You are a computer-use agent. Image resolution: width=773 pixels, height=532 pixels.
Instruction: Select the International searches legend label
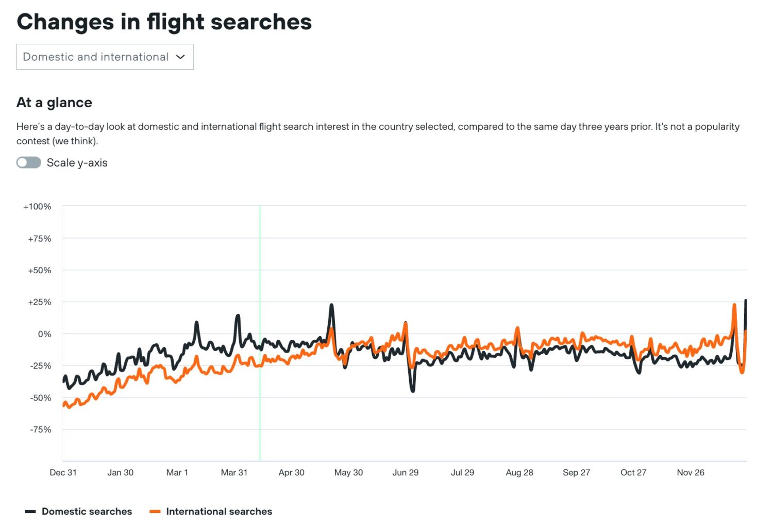click(219, 511)
